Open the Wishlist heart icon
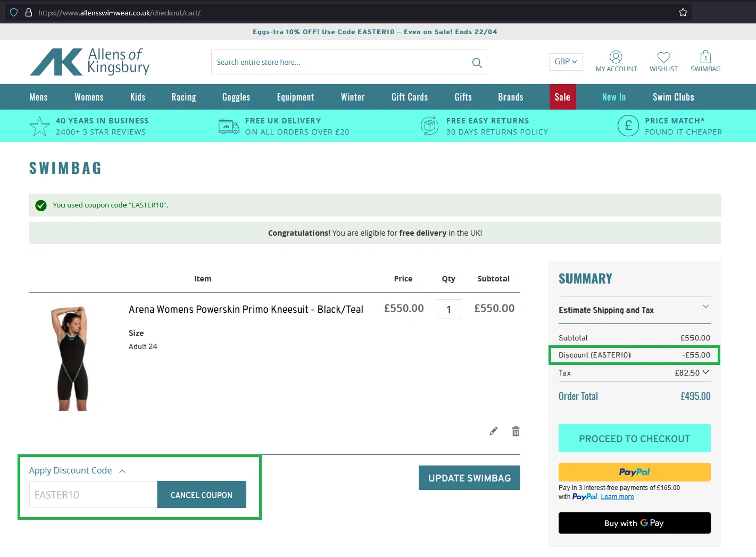The height and width of the screenshot is (557, 756). tap(664, 57)
